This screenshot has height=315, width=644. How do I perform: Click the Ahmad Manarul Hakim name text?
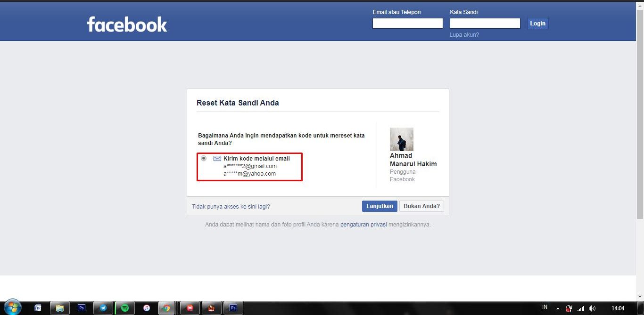coord(413,160)
